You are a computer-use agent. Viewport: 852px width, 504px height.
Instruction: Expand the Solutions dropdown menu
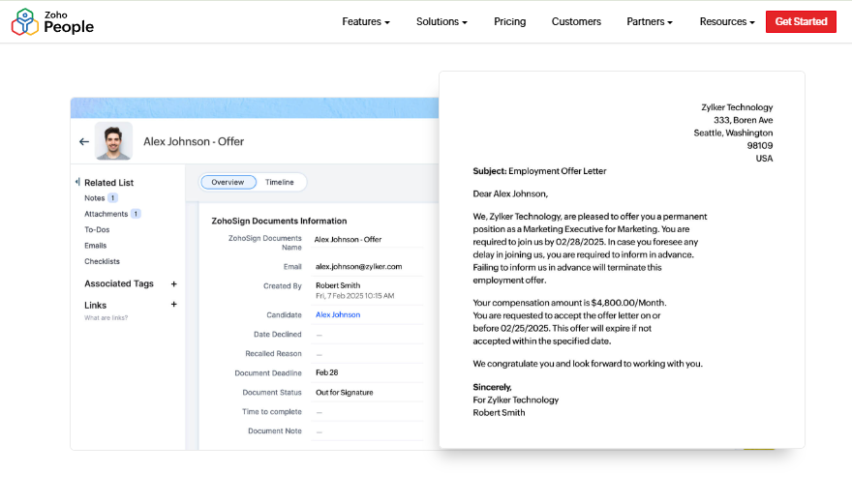coord(441,21)
